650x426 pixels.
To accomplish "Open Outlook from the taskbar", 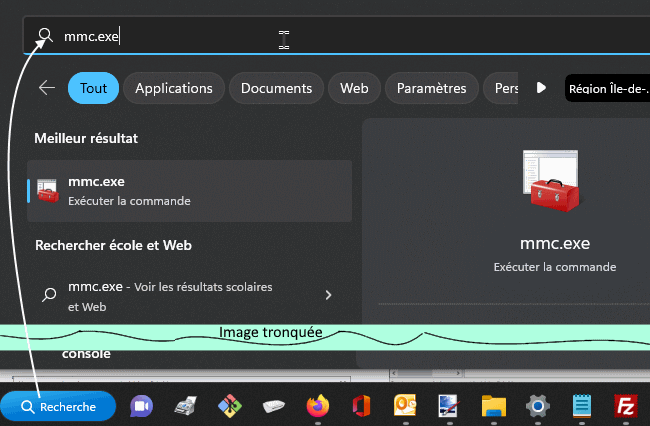I will [x=405, y=405].
